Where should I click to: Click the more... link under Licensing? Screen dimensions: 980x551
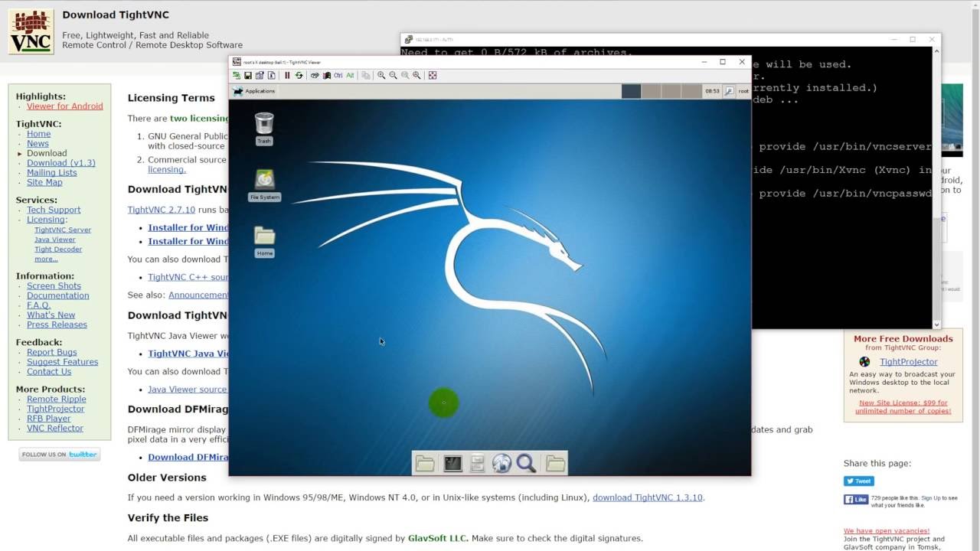[46, 259]
